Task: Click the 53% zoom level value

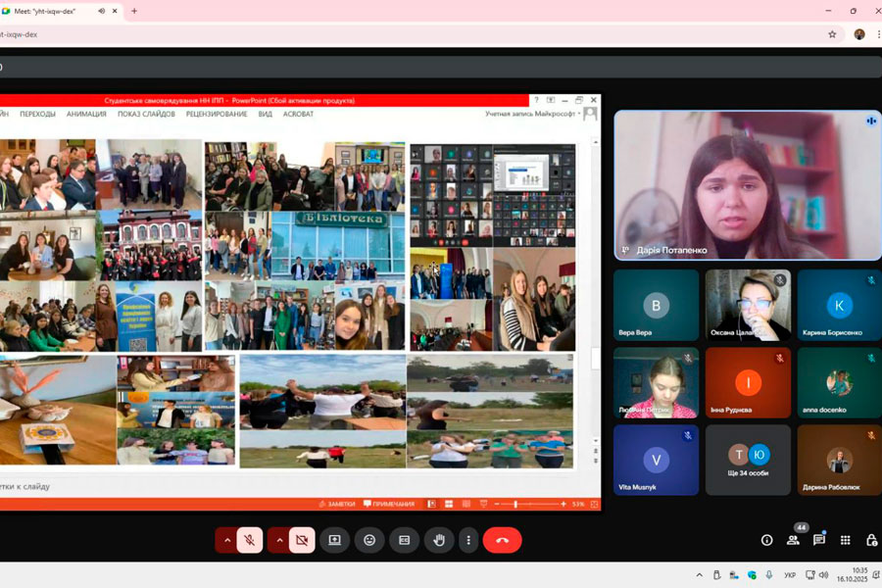Action: 578,504
